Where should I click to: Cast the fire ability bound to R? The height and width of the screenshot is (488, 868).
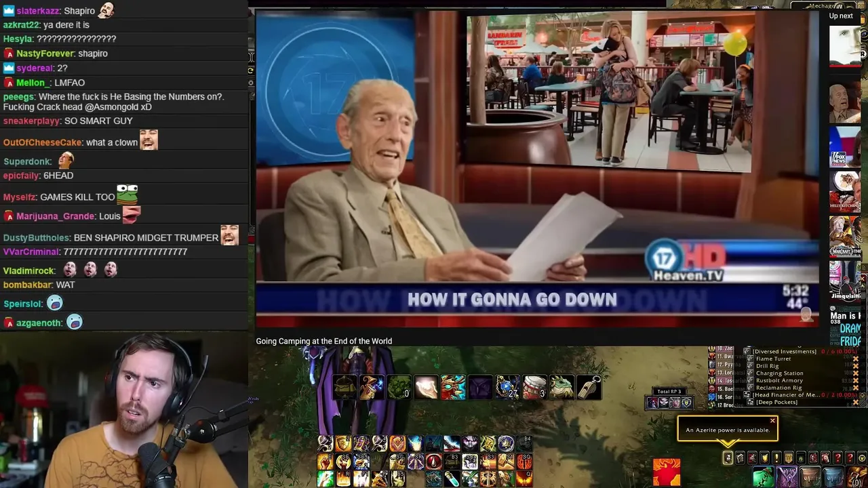[x=343, y=479]
